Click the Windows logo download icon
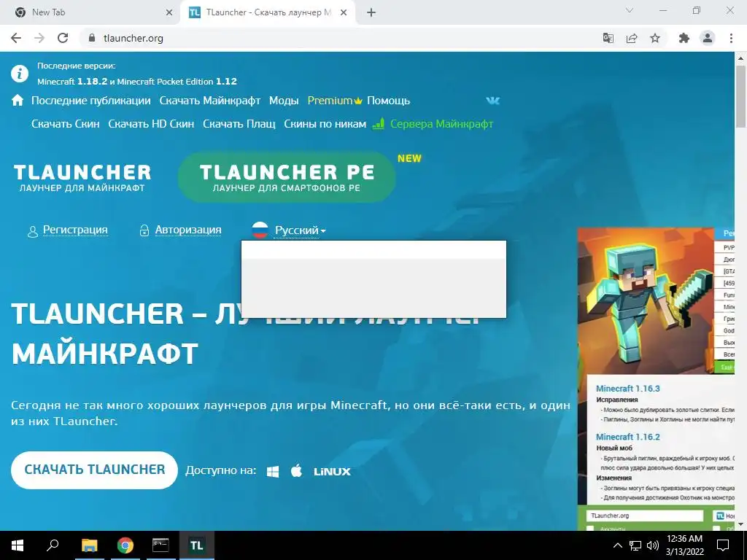 (x=273, y=472)
